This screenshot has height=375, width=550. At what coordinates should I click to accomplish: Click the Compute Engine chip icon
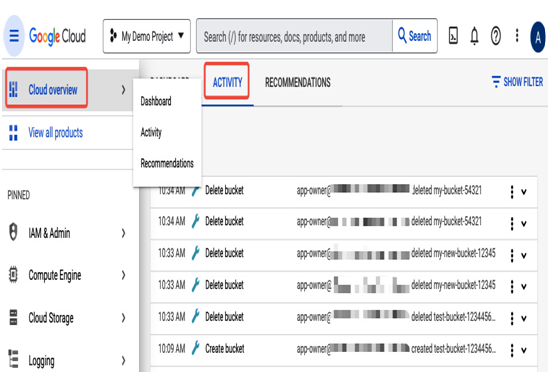click(x=13, y=275)
